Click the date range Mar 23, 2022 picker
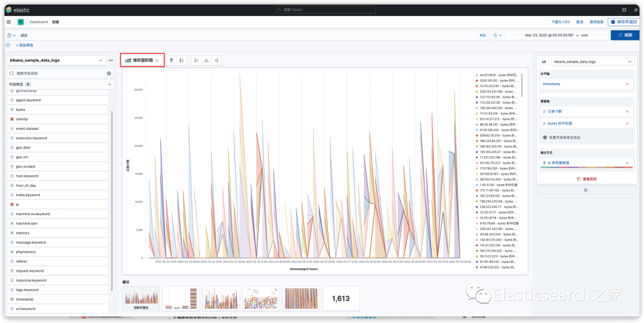The height and width of the screenshot is (323, 644). pyautogui.click(x=556, y=35)
